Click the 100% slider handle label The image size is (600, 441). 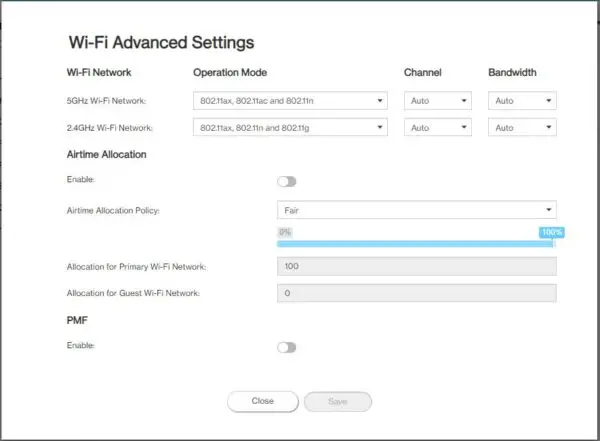(x=551, y=232)
